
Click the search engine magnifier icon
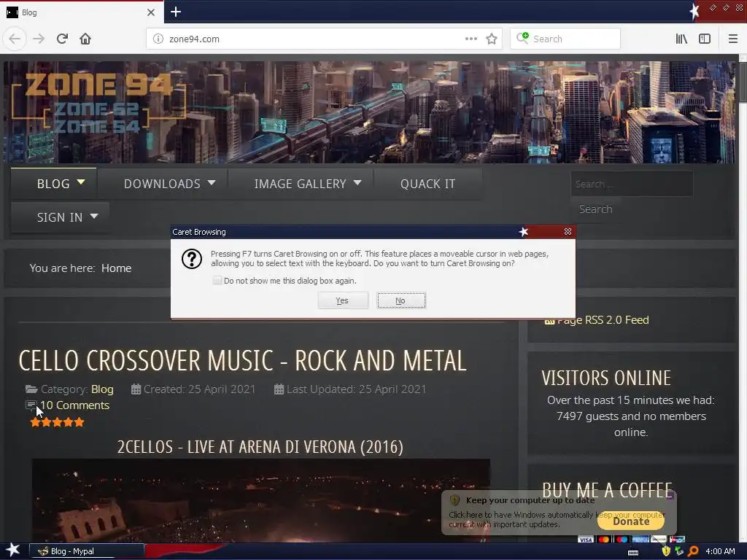(x=522, y=38)
